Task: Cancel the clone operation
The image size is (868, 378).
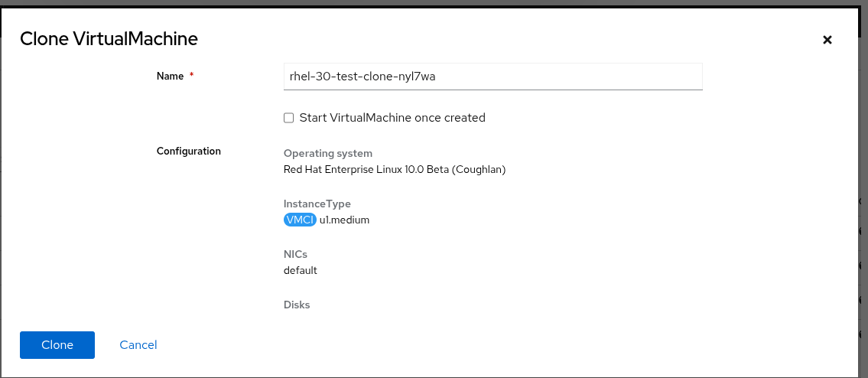Action: (x=138, y=345)
